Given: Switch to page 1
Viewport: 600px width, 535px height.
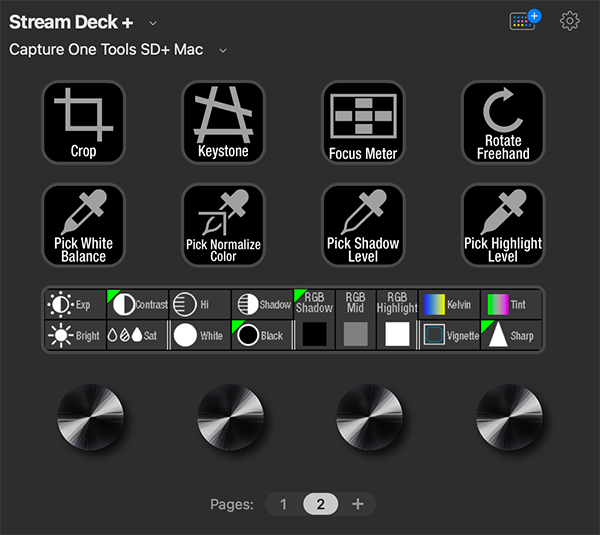Looking at the screenshot, I should point(283,504).
